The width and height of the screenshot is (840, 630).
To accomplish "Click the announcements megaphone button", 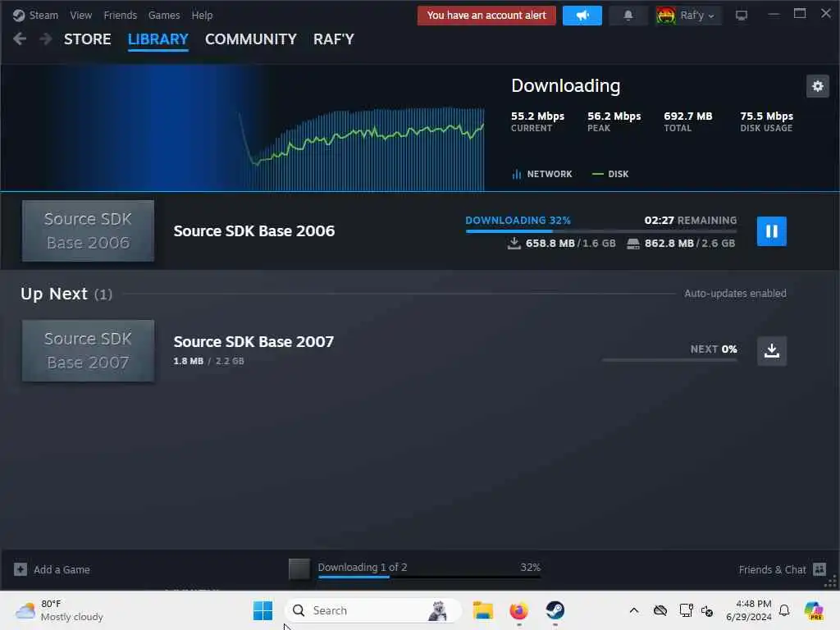I will click(x=582, y=16).
